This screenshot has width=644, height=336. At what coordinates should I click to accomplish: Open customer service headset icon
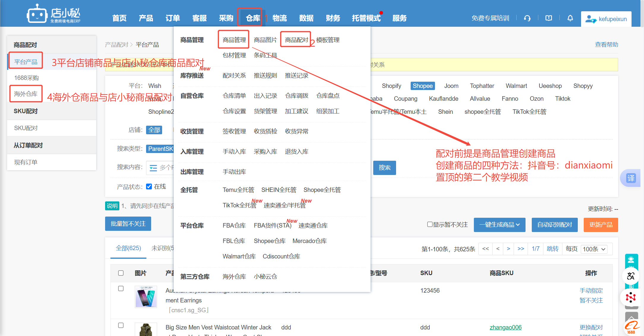pos(527,18)
